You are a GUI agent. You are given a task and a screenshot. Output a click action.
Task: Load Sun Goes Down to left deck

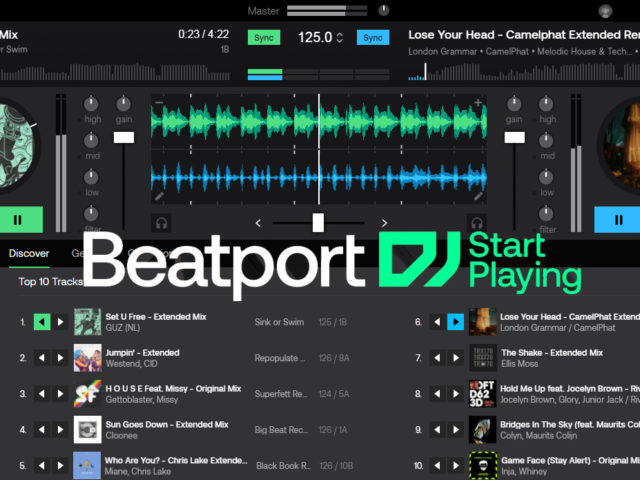42,430
